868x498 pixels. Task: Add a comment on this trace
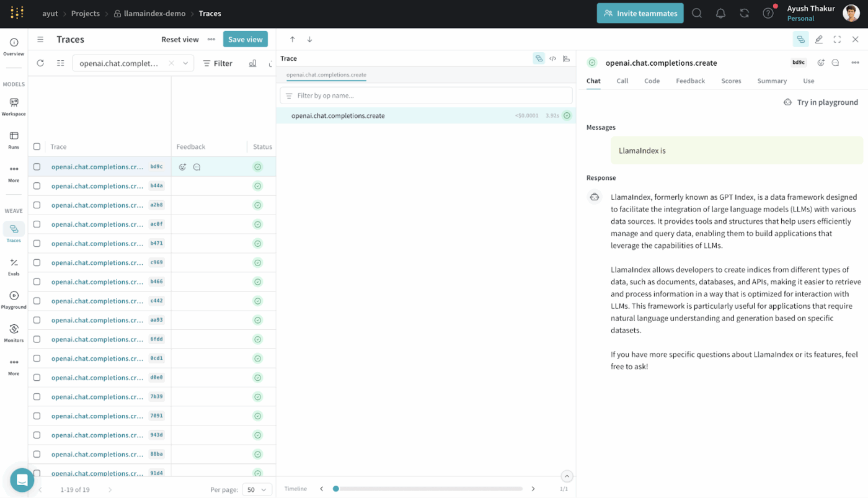(x=835, y=62)
